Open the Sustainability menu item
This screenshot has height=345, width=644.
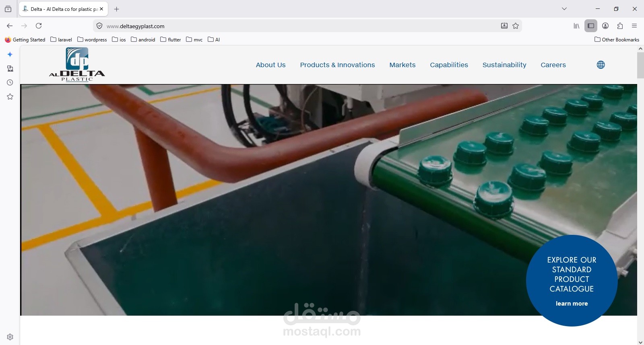point(504,65)
